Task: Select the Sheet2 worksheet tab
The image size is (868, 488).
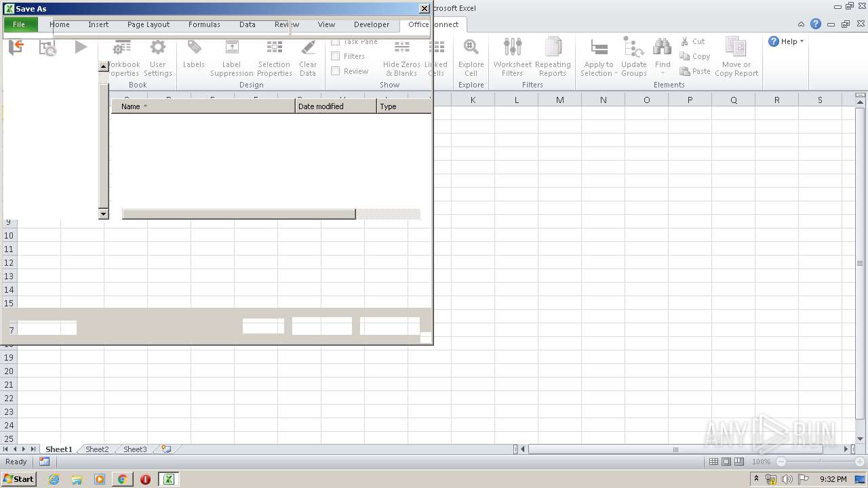Action: click(97, 449)
